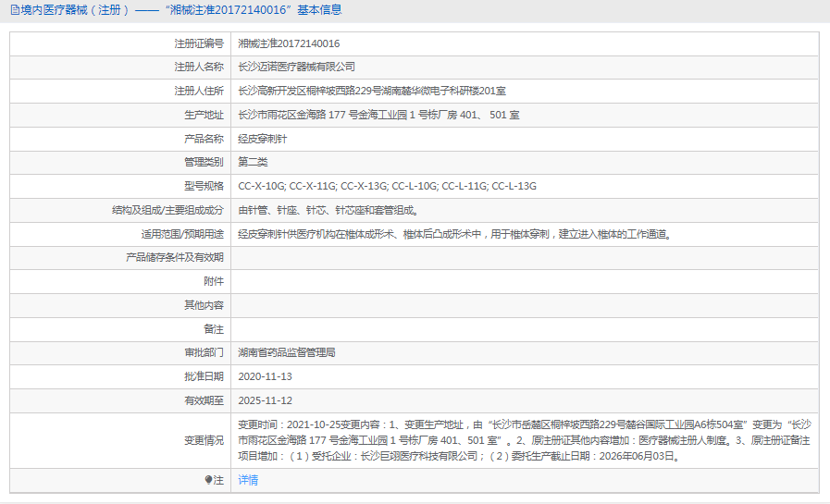830x504 pixels.
Task: Click the 型号规格 label
Action: (204, 186)
